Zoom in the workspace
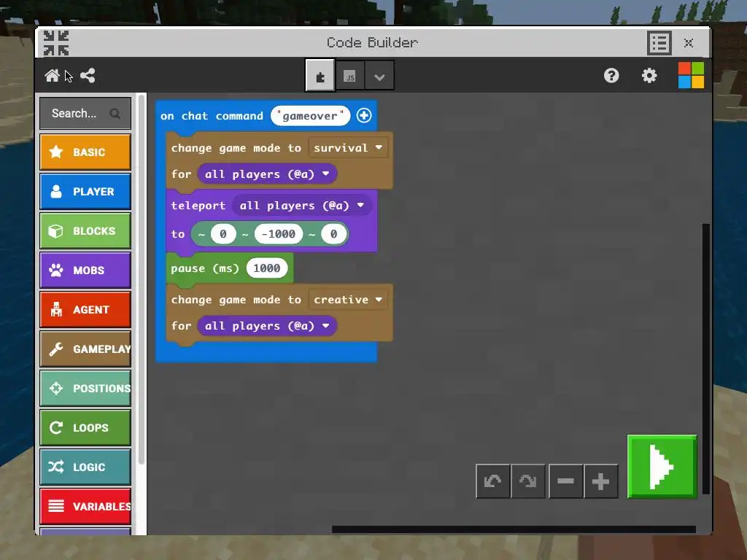Screen dimensions: 747x560 (x=601, y=481)
